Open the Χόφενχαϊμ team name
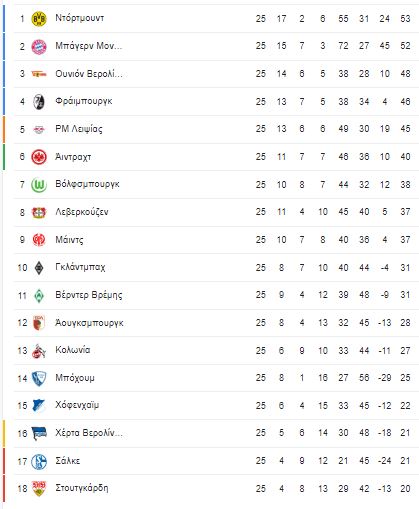The image size is (419, 509). pos(77,405)
